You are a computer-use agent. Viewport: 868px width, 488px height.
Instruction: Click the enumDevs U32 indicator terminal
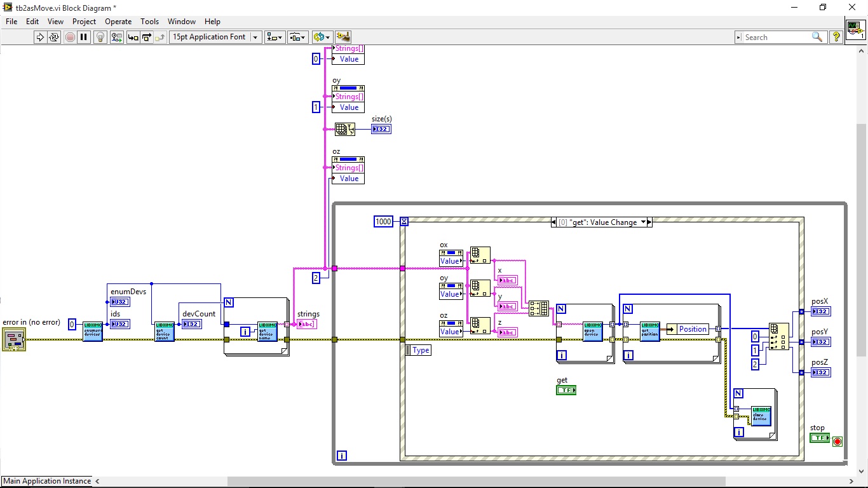click(120, 302)
